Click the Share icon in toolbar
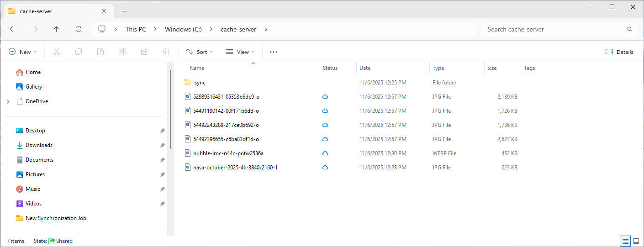 tap(144, 52)
